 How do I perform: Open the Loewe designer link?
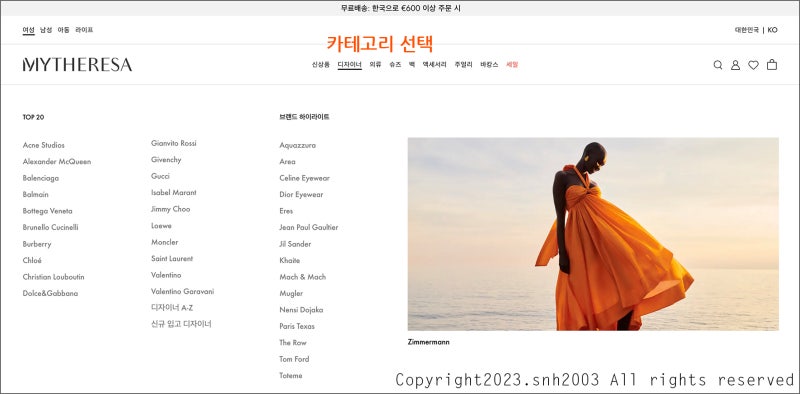(x=161, y=226)
